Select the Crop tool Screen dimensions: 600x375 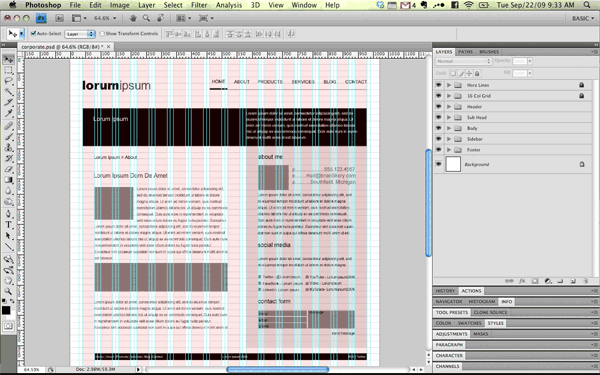[8, 103]
